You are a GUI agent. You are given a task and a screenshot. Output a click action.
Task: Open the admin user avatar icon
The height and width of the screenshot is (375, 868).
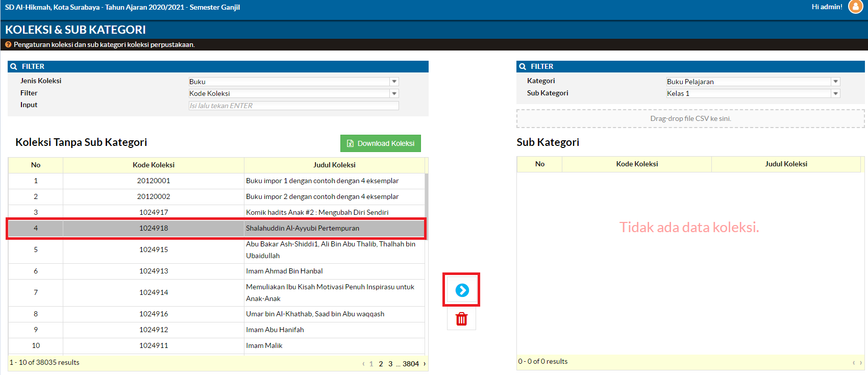point(855,7)
